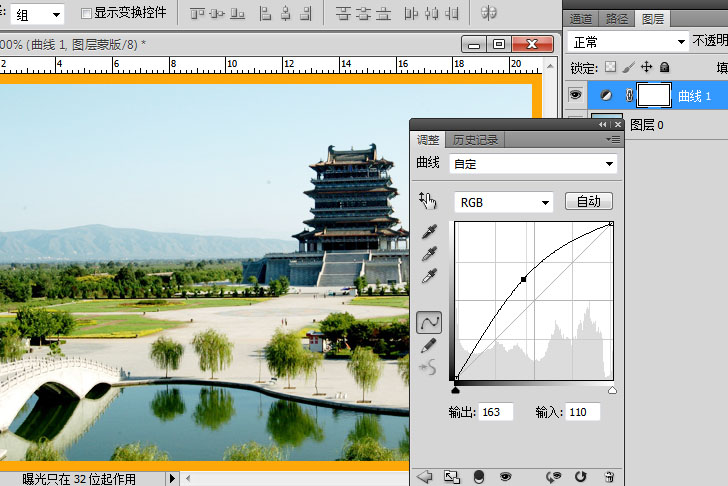This screenshot has width=728, height=486.
Task: Toggle lock position icon
Action: click(646, 67)
